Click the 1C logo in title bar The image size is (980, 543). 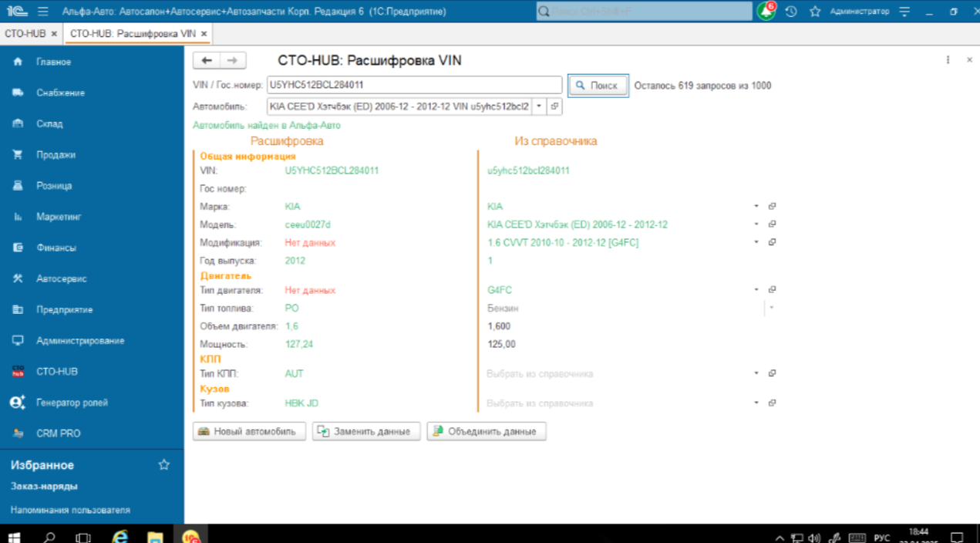(x=16, y=12)
